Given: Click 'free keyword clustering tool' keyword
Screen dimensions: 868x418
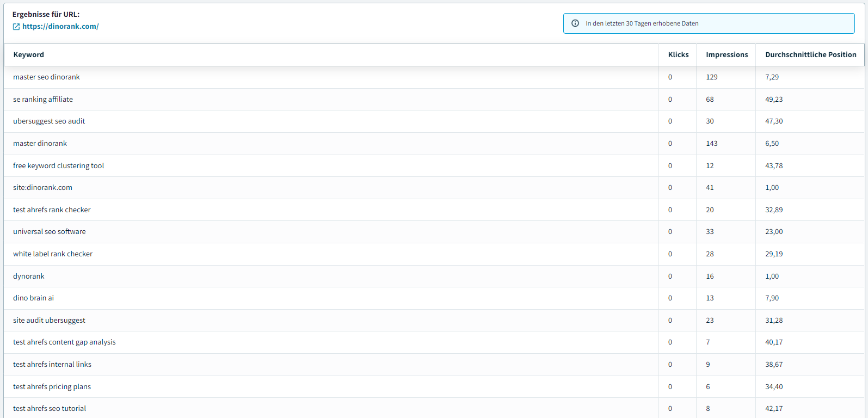Looking at the screenshot, I should [58, 166].
